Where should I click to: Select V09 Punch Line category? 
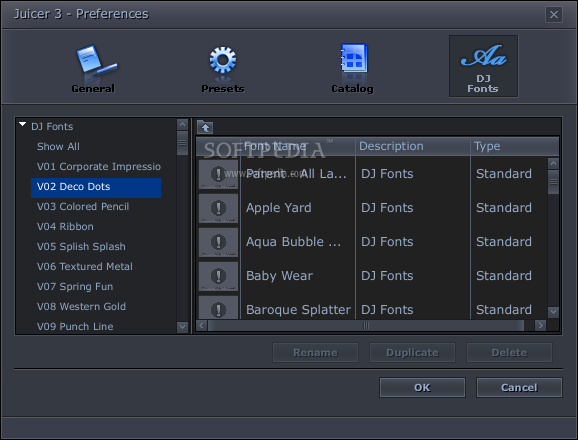tap(75, 326)
